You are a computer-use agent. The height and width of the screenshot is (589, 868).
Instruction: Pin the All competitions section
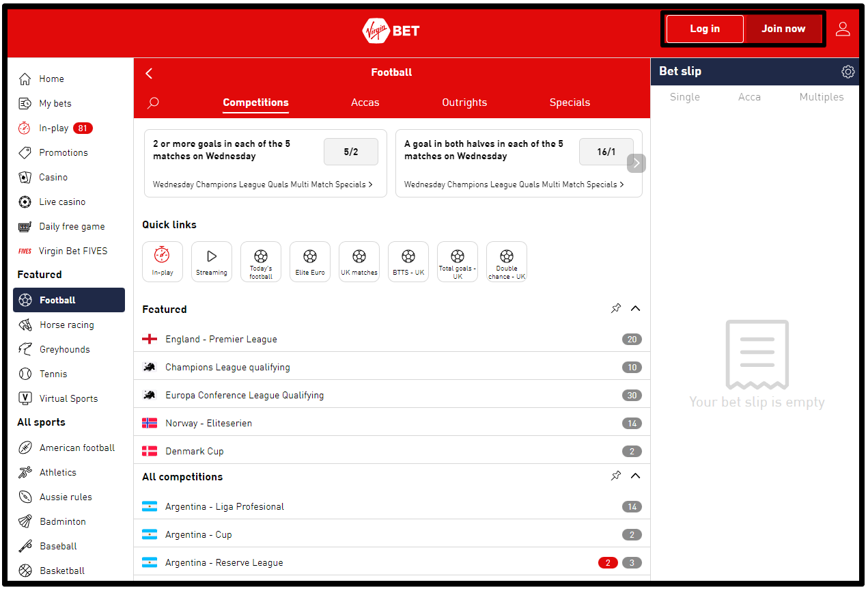pos(616,476)
